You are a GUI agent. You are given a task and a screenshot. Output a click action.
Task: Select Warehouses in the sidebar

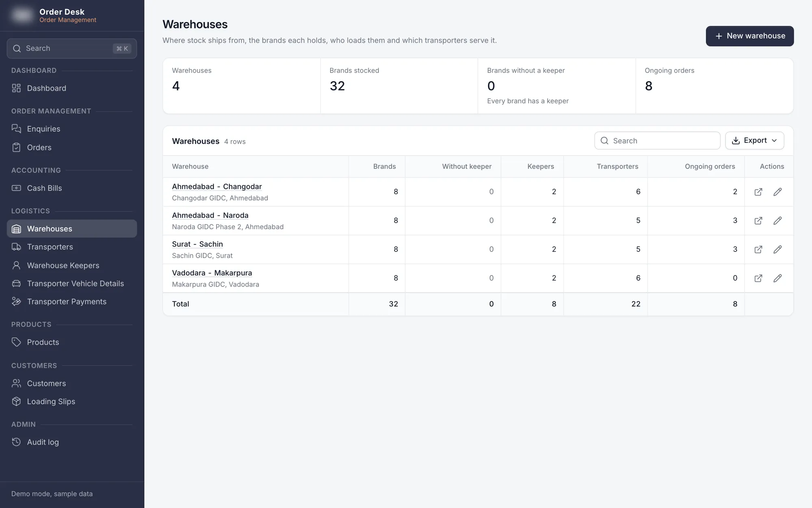coord(72,229)
